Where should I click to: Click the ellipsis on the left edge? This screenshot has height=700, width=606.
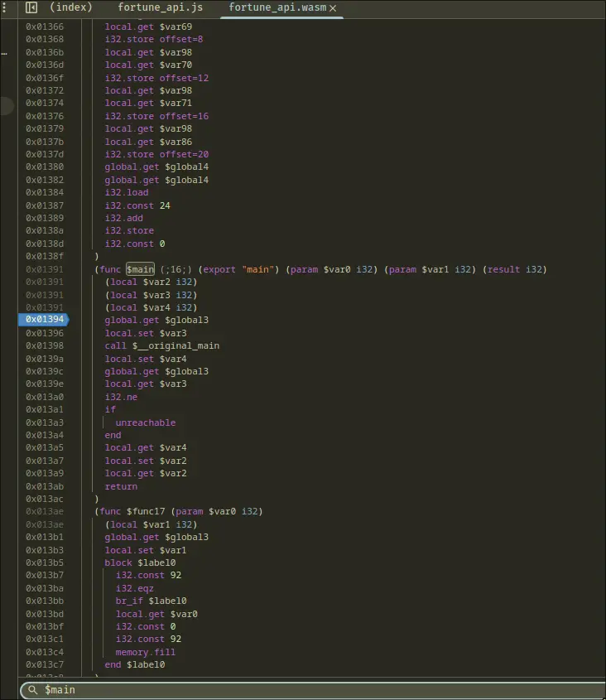pyautogui.click(x=4, y=52)
